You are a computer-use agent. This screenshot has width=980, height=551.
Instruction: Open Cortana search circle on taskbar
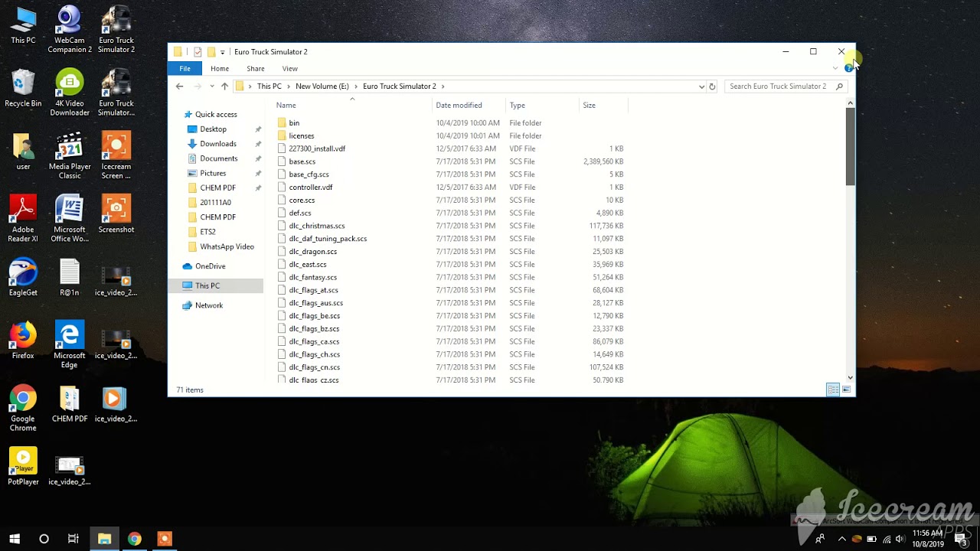click(44, 539)
